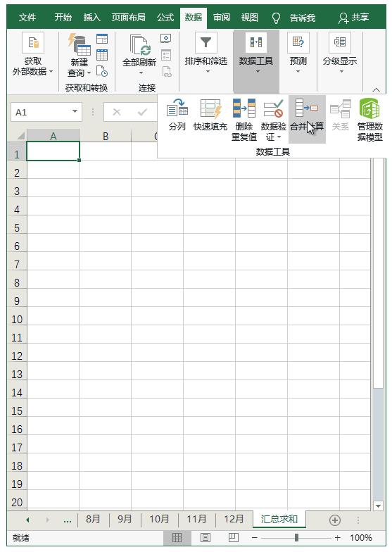Select the 快速填充 flash fill icon
Viewport: 392px width, 552px height.
click(x=210, y=108)
